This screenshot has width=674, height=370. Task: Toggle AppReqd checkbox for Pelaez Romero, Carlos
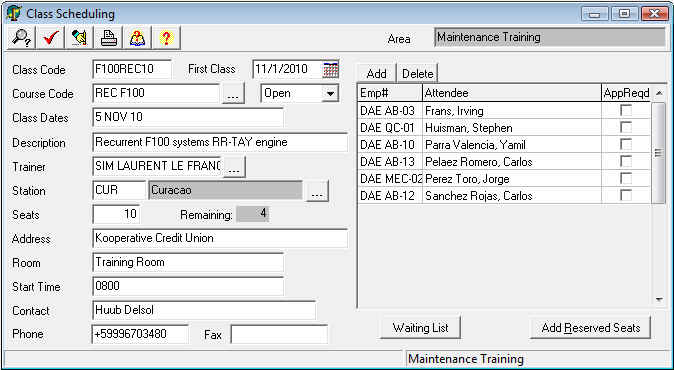point(626,162)
